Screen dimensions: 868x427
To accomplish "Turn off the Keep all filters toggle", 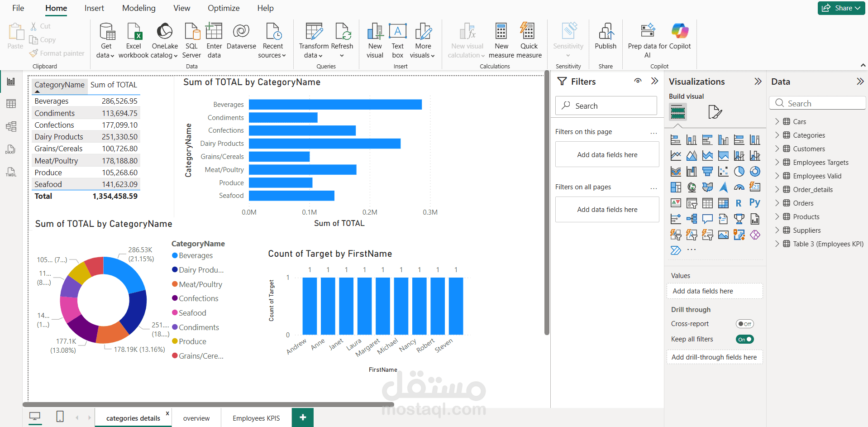I will (744, 339).
